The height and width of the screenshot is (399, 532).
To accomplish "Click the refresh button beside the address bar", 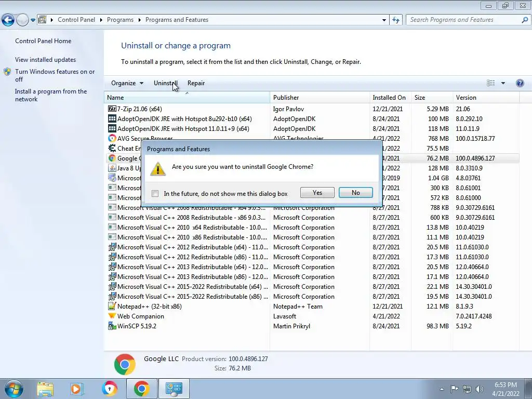I will click(x=395, y=20).
